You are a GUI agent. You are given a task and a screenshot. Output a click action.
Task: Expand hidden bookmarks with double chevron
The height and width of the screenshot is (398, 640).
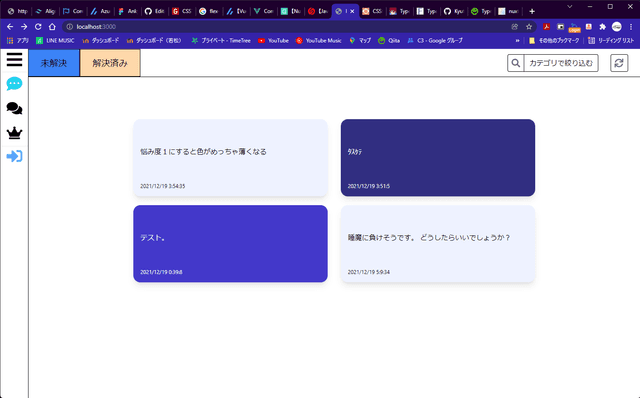pyautogui.click(x=518, y=40)
